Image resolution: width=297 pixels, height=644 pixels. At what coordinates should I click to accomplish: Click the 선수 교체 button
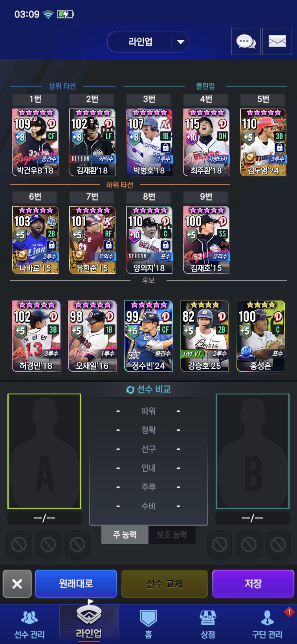coord(164,584)
